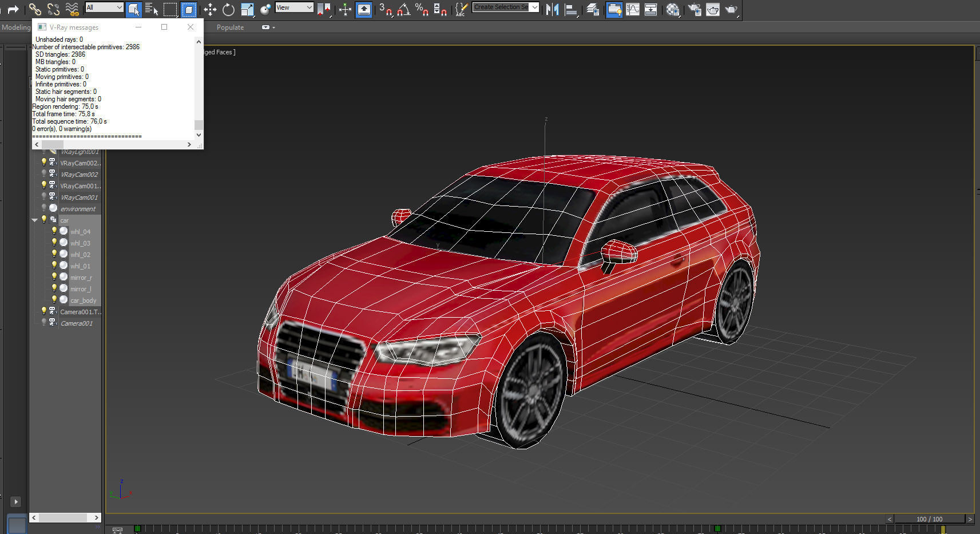Click V-Ray messages scroll up arrow

(199, 41)
